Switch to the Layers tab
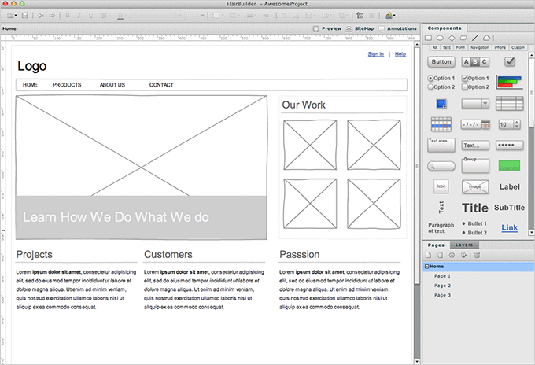 pyautogui.click(x=464, y=245)
